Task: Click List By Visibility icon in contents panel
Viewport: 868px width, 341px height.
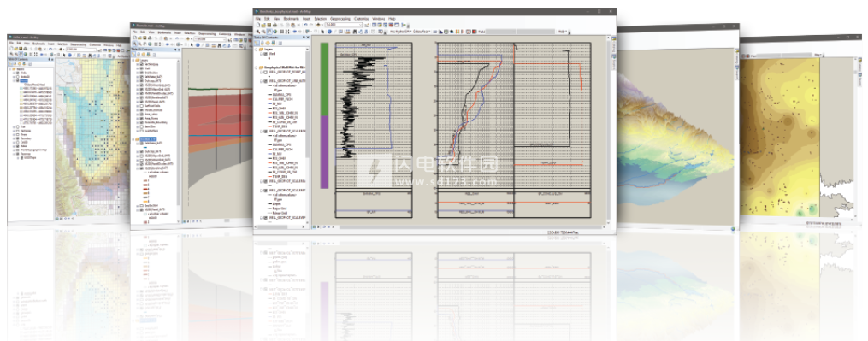Action: pos(268,44)
